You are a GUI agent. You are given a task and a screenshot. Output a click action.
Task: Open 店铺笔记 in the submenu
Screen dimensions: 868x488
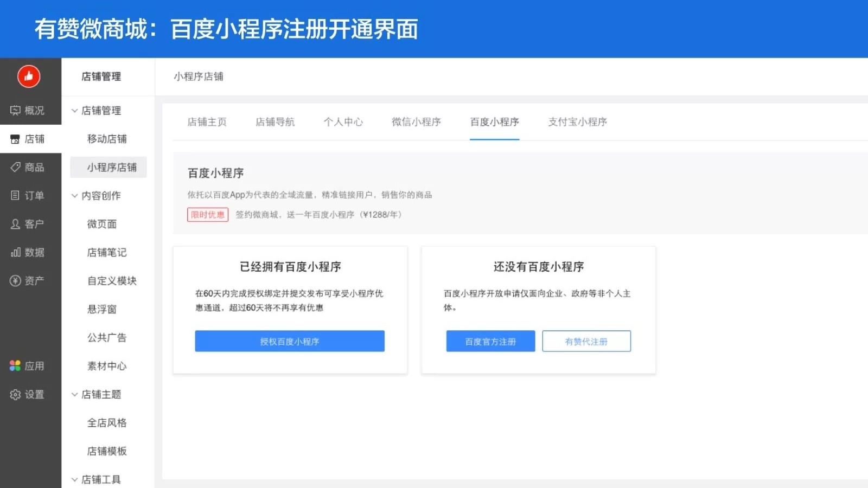click(107, 252)
